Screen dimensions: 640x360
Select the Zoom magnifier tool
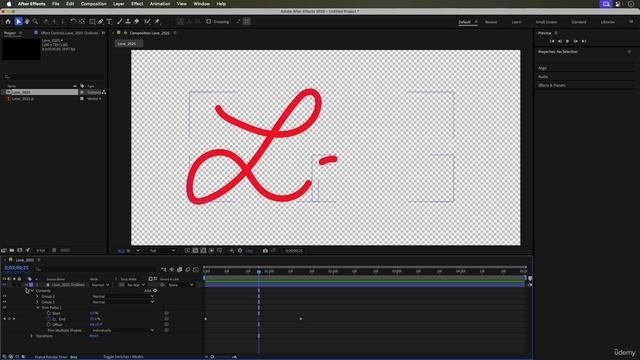pyautogui.click(x=36, y=22)
